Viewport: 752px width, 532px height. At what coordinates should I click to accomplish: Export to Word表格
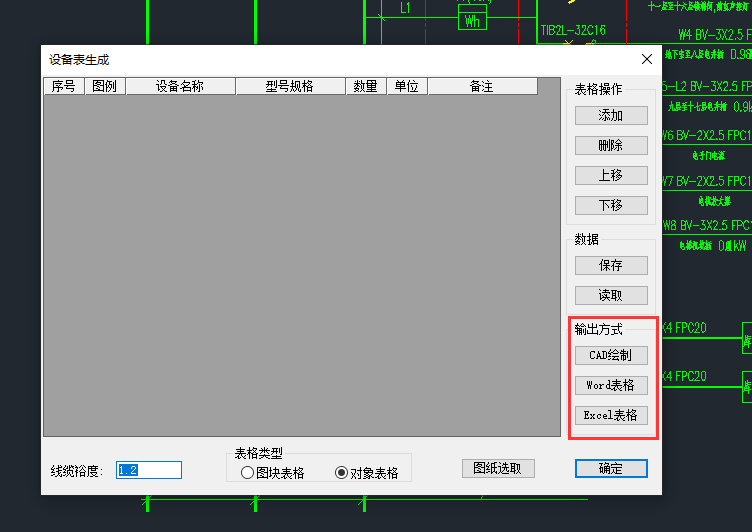[x=610, y=385]
